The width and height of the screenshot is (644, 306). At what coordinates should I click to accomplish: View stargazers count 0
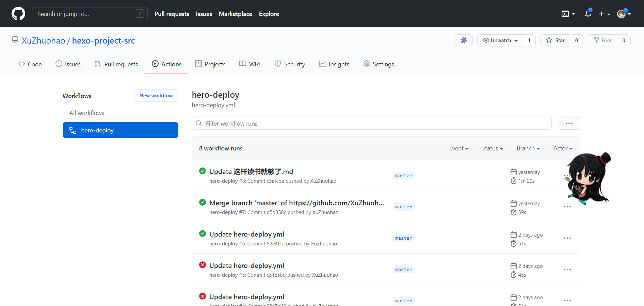[x=577, y=40]
